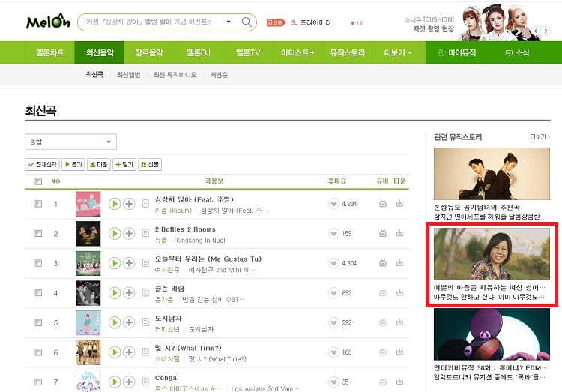Viewport: 562px width, 392px height.
Task: Add "2 Bottles 2 Rooms" to playlist
Action: [129, 234]
